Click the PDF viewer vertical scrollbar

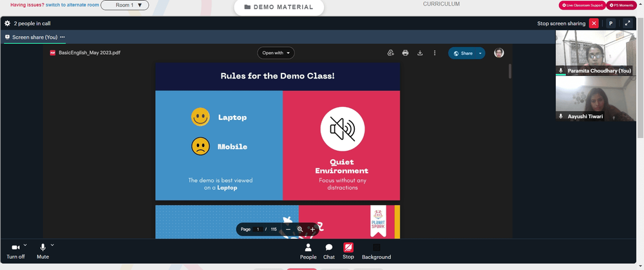tap(509, 71)
